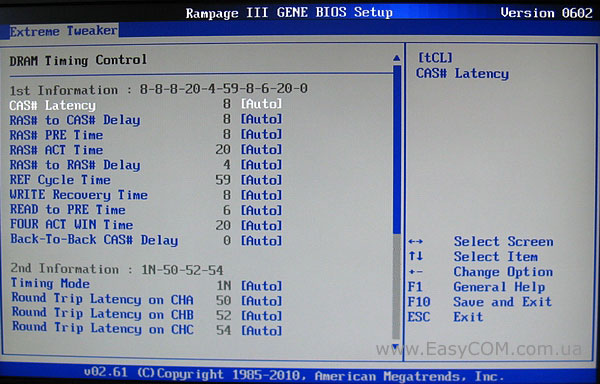
Task: Open RAS# to CAS# Delay Auto value
Action: [x=261, y=119]
